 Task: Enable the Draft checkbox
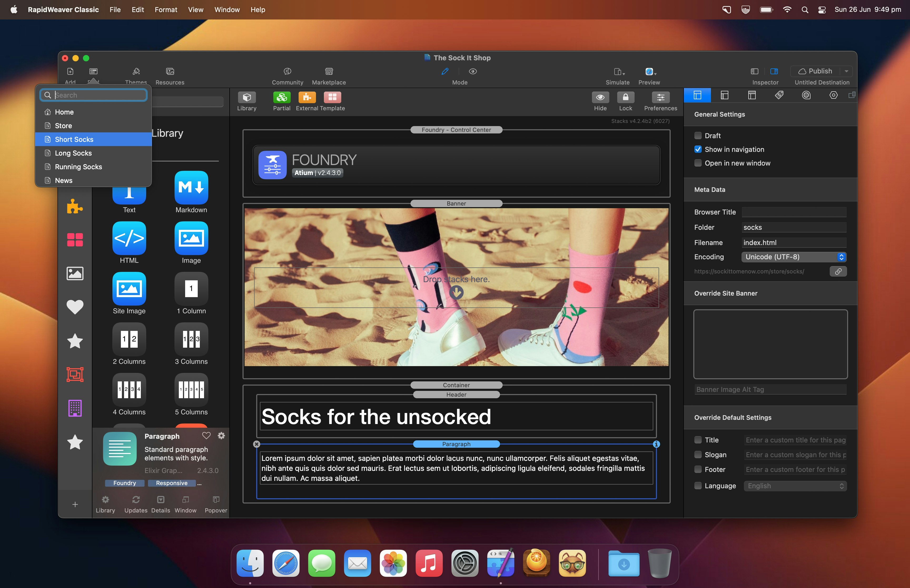click(x=698, y=136)
